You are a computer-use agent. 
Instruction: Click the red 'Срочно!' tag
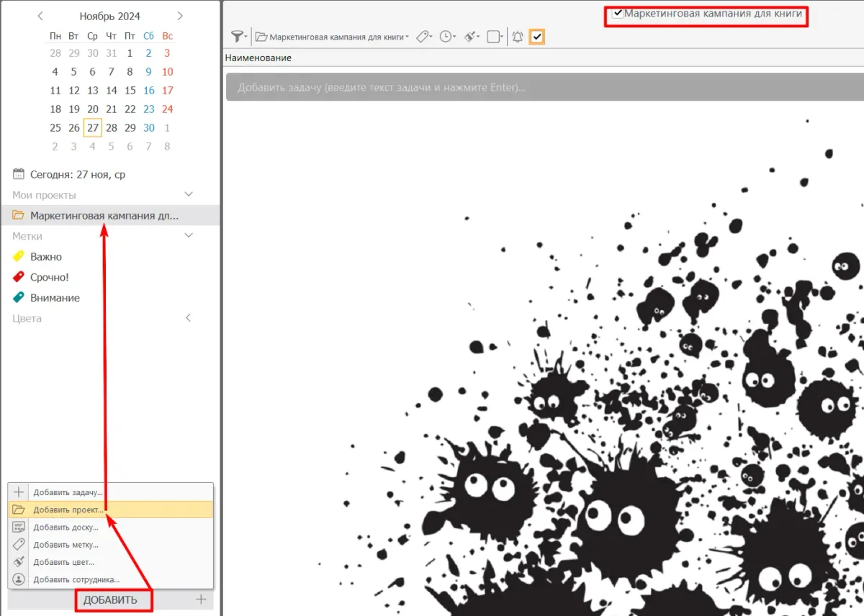tap(49, 277)
